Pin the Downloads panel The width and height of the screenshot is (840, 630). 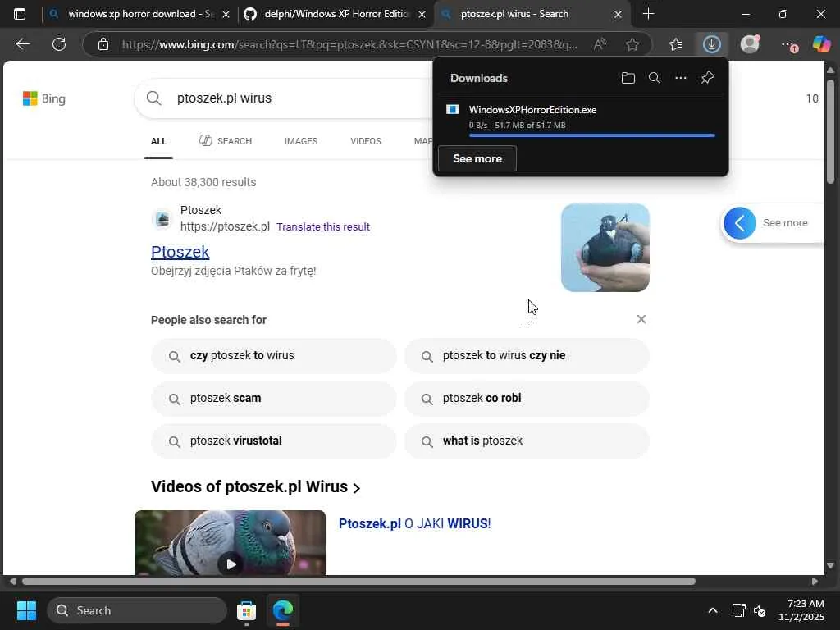tap(707, 78)
